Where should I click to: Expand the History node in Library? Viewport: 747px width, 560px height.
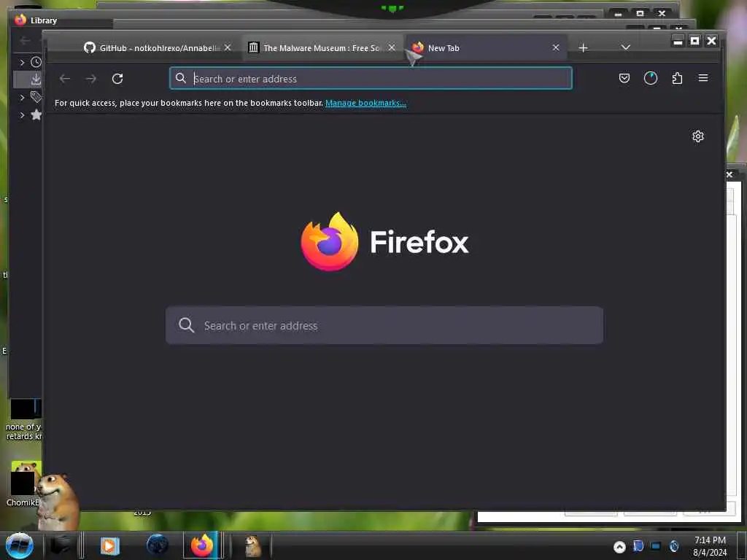click(x=22, y=63)
